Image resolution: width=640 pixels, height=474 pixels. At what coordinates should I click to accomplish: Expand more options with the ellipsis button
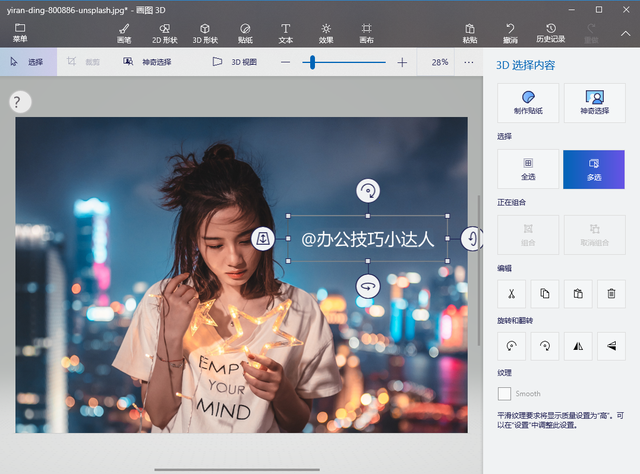tap(468, 62)
